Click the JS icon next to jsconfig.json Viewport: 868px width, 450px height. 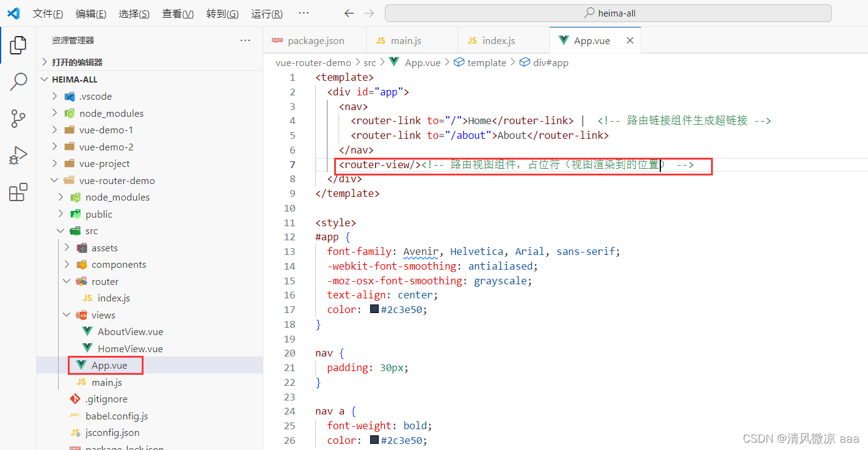pos(75,433)
